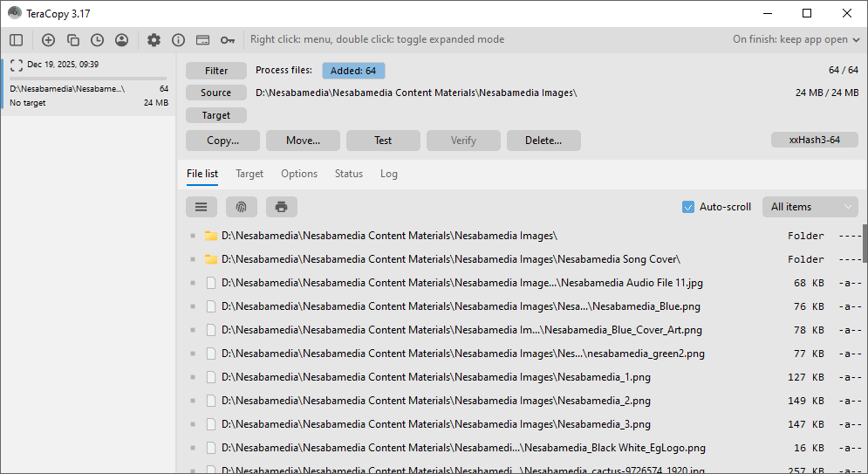This screenshot has height=474, width=868.
Task: Click the add new task plus icon
Action: pyautogui.click(x=48, y=39)
